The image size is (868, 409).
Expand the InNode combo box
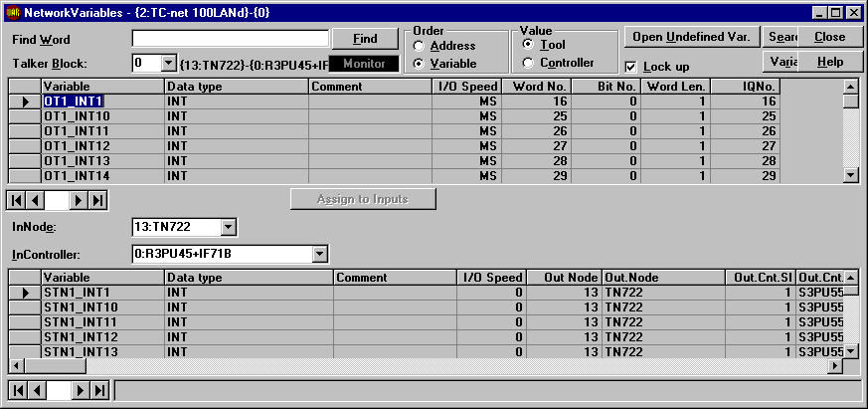pos(229,228)
